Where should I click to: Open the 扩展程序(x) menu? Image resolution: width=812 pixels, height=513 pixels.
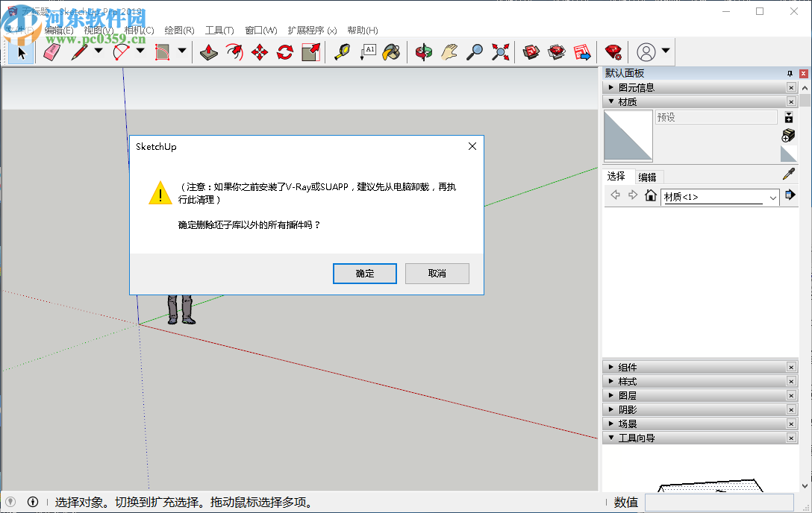[312, 30]
